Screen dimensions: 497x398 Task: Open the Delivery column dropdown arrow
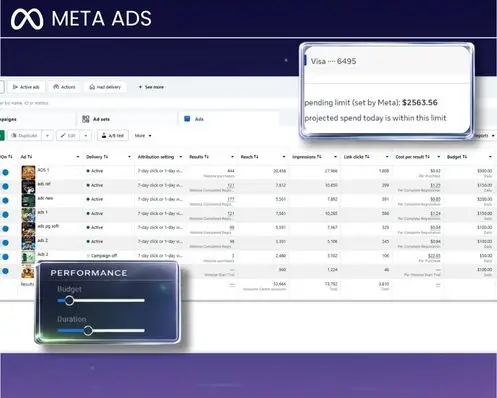(129, 157)
